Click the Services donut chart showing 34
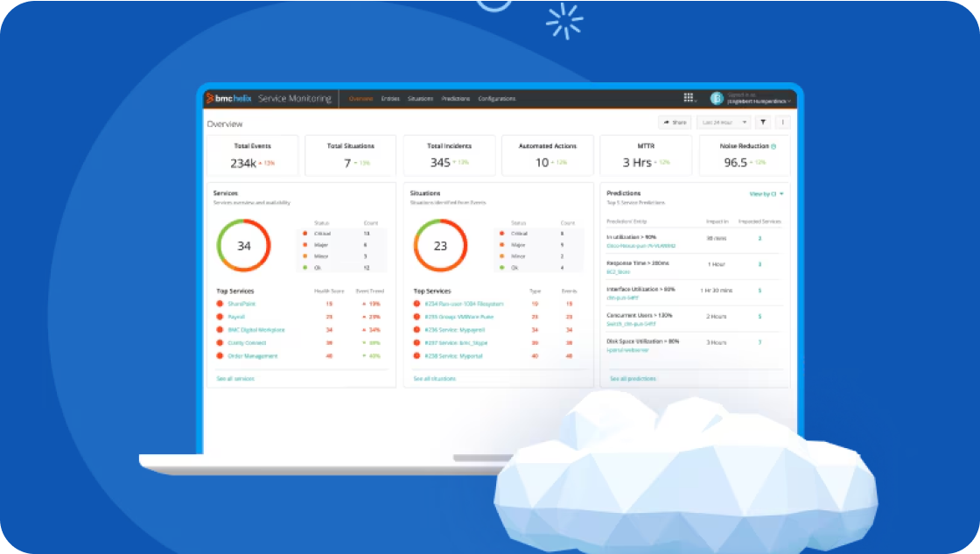This screenshot has height=554, width=980. pyautogui.click(x=244, y=245)
